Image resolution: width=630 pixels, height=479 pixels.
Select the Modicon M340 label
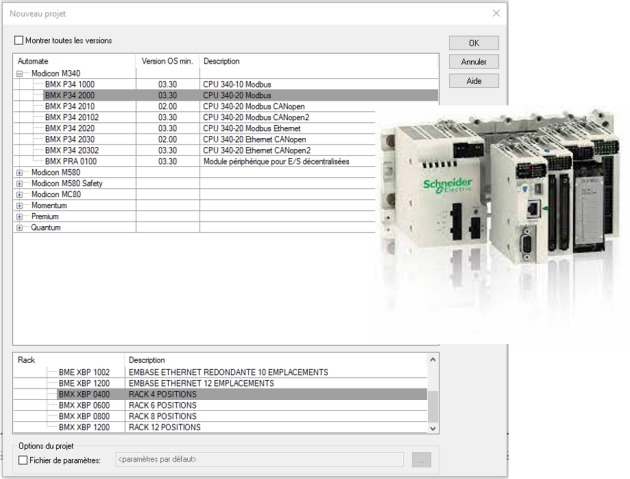click(x=55, y=74)
